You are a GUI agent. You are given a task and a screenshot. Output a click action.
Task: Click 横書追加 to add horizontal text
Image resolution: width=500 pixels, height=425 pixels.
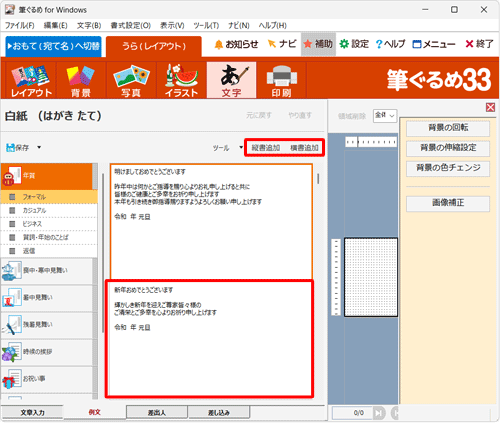304,148
